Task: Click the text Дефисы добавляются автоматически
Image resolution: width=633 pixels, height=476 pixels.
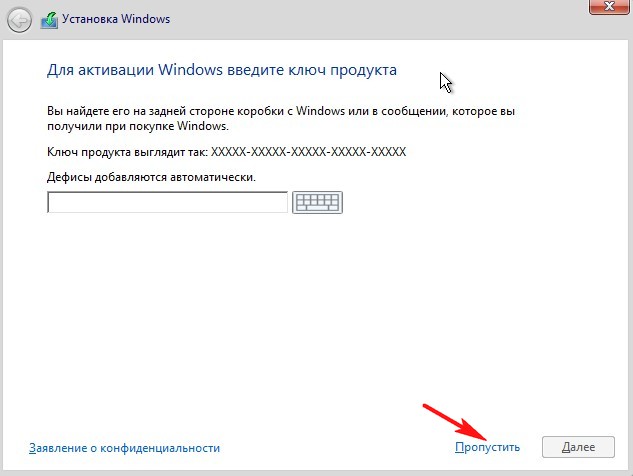Action: (151, 177)
